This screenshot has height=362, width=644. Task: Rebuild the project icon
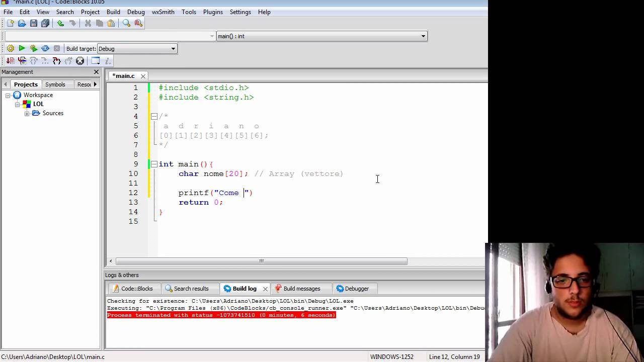click(45, 48)
